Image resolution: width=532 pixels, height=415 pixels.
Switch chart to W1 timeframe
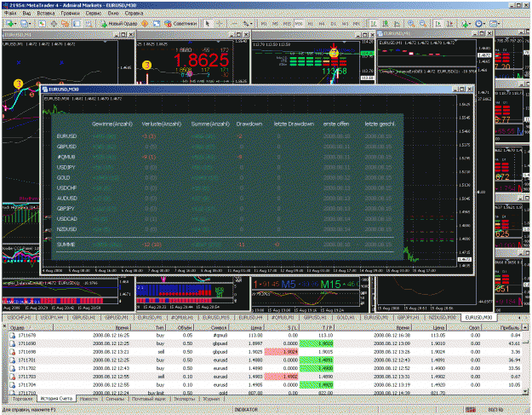tap(345, 24)
